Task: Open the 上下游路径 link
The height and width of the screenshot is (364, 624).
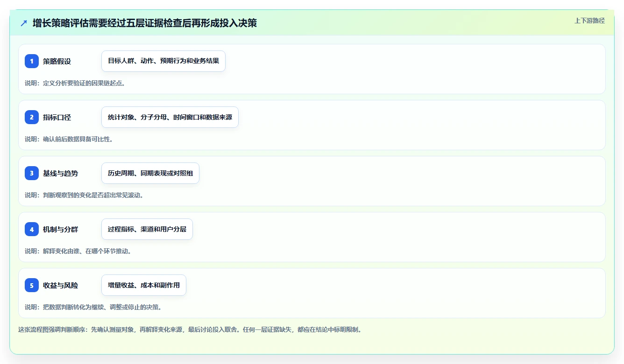Action: tap(589, 21)
